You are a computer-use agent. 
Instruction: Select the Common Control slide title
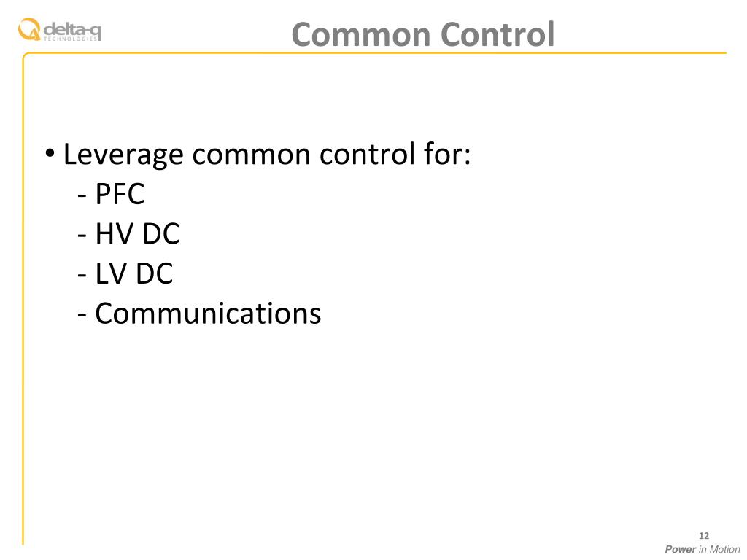422,34
